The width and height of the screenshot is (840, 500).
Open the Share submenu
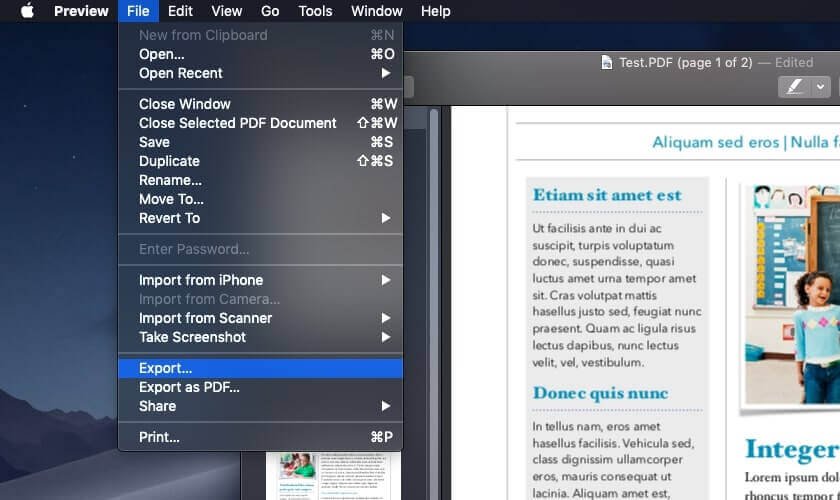tap(260, 406)
